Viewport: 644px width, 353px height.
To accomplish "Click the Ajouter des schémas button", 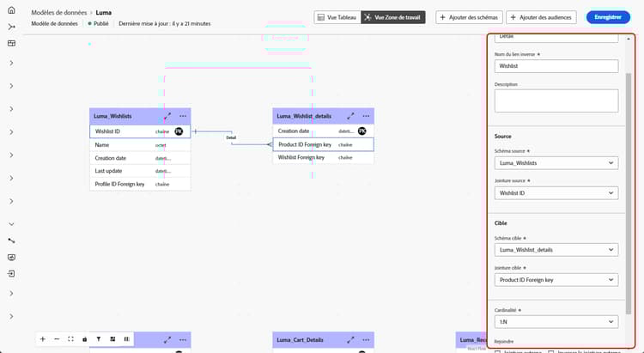I will 469,17.
